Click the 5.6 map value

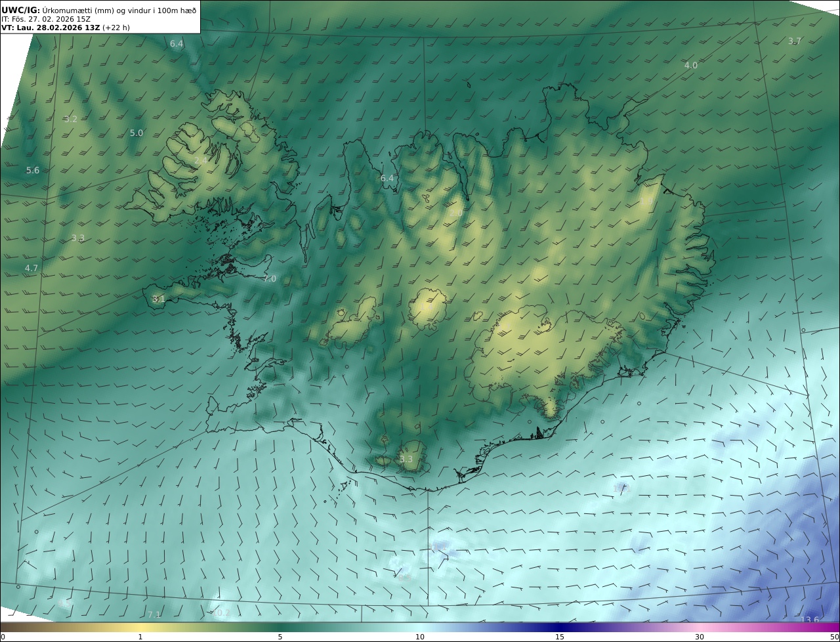coord(33,170)
